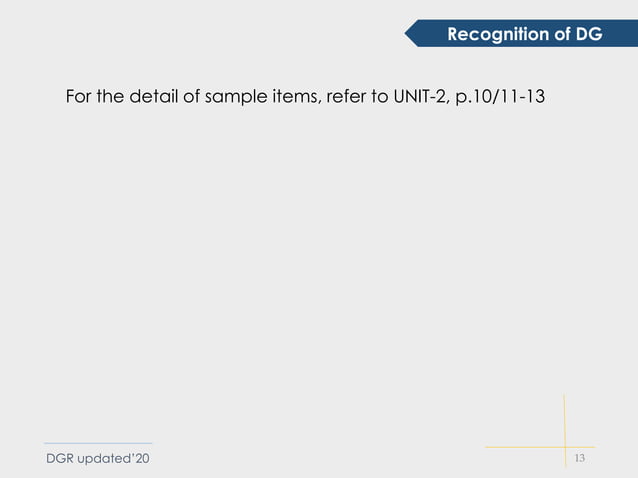Click the intersection of the yellow lines
The width and height of the screenshot is (638, 478).
565,447
